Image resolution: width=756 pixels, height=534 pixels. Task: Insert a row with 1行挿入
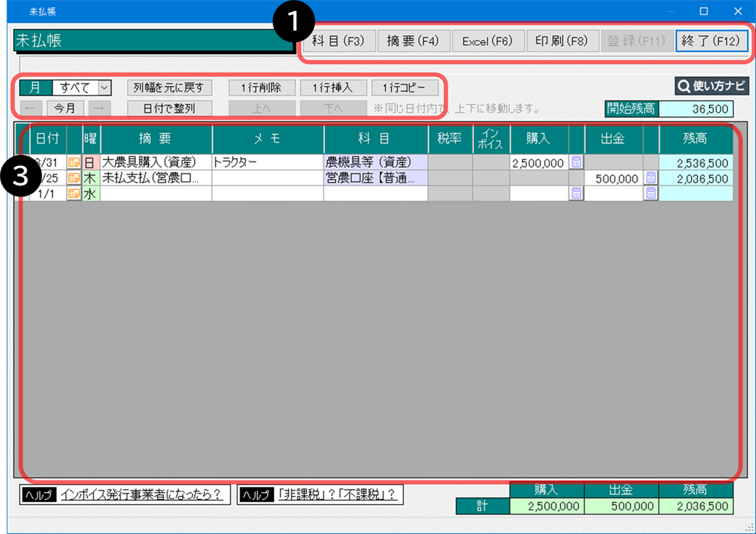click(333, 88)
